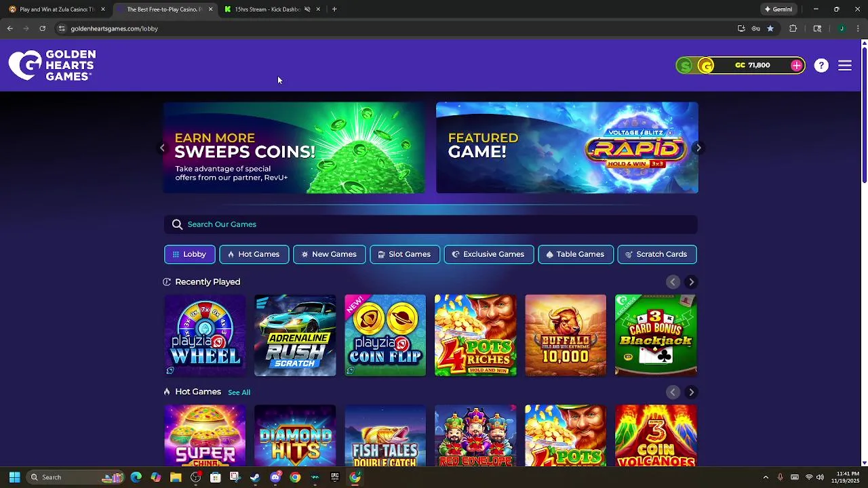Open the Slot Games category tab
The width and height of the screenshot is (868, 488).
click(x=404, y=254)
